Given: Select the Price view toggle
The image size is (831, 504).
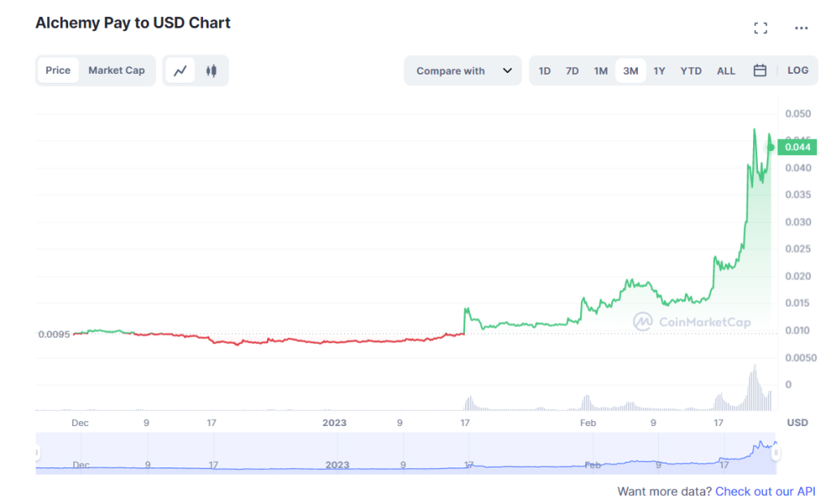Looking at the screenshot, I should tap(58, 71).
